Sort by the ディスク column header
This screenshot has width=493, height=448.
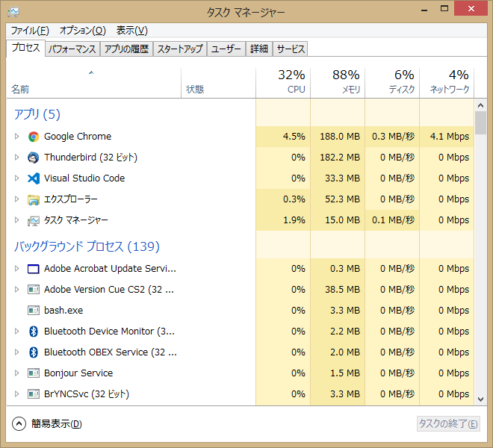pos(392,83)
